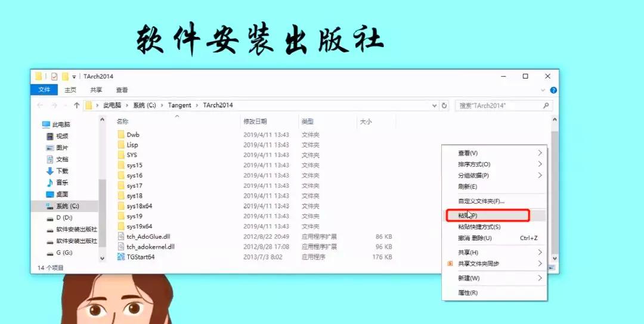Click the sidebar scroll down arrow
Viewport: 644px width, 324px height.
coord(103,258)
